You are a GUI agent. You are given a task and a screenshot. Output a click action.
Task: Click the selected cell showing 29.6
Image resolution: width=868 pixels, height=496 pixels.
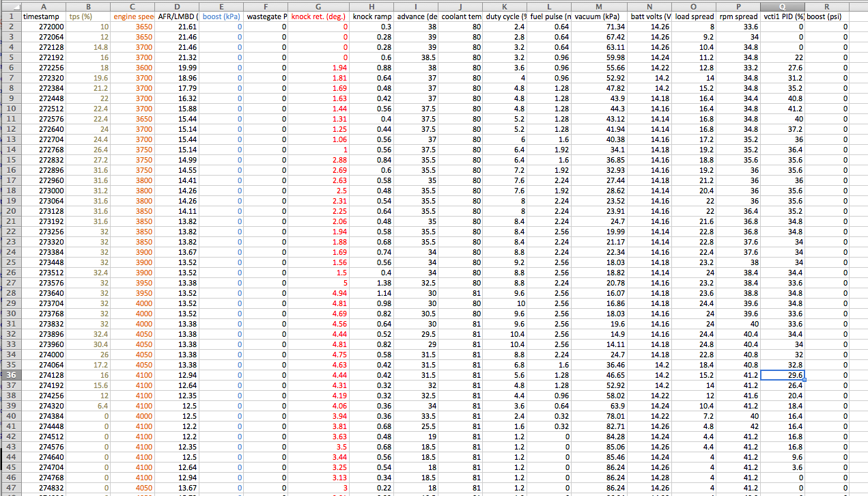[x=782, y=375]
